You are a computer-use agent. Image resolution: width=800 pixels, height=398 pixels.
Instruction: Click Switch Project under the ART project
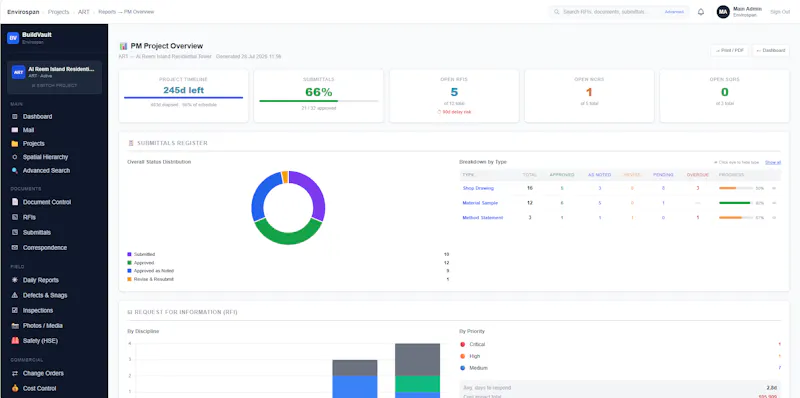(x=55, y=86)
